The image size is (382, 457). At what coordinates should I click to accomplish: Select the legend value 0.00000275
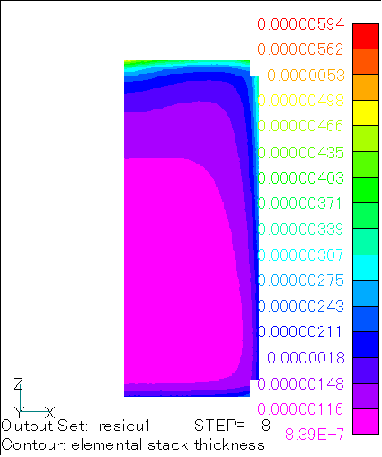click(x=300, y=280)
